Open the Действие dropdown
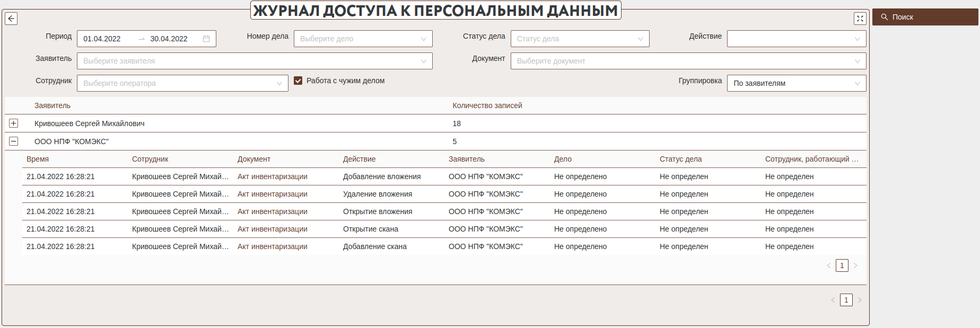Image resolution: width=980 pixels, height=328 pixels. pos(796,39)
